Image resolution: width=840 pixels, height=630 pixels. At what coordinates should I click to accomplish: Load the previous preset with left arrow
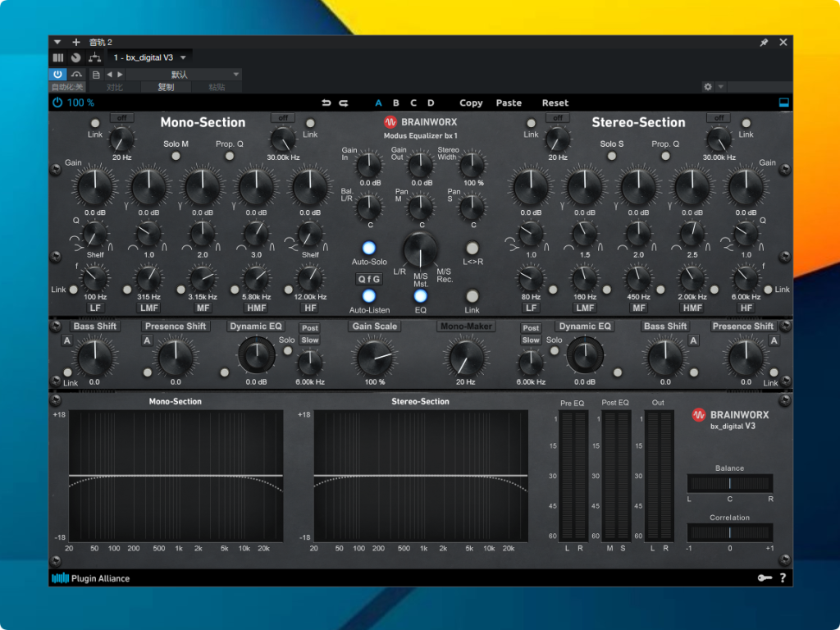pyautogui.click(x=109, y=75)
